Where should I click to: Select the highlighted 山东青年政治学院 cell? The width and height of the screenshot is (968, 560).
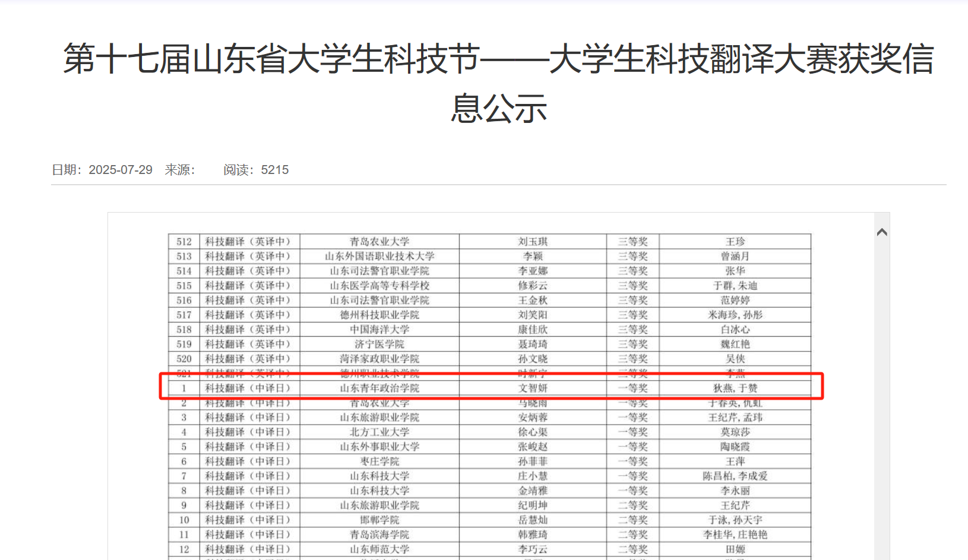pos(379,388)
